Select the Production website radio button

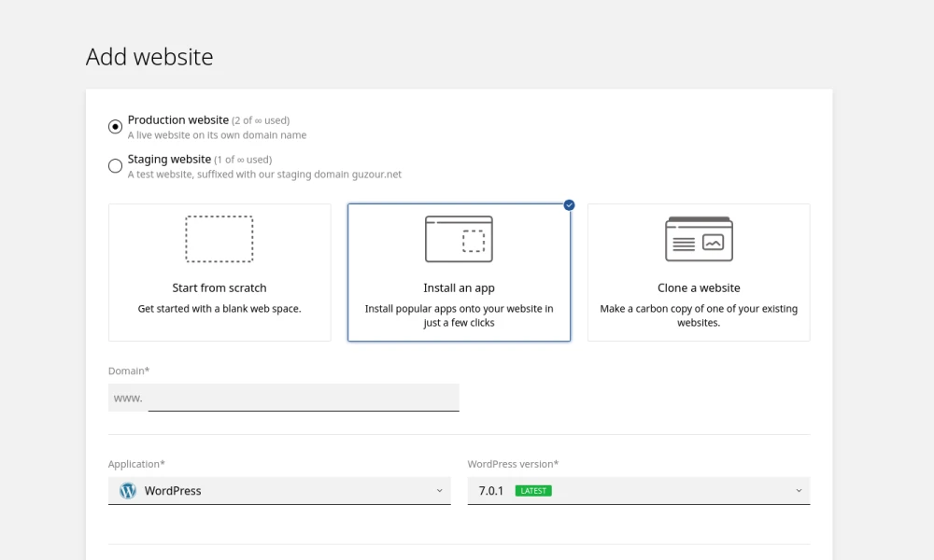click(x=115, y=127)
